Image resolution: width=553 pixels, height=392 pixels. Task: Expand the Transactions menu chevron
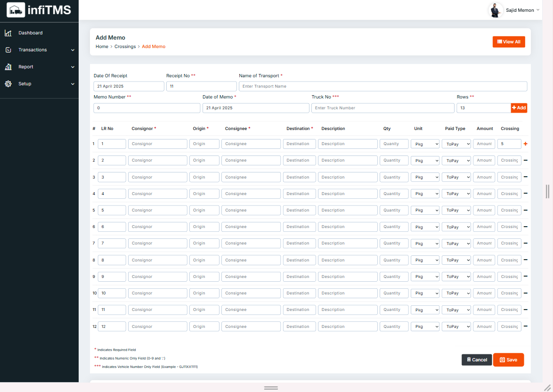click(x=73, y=50)
